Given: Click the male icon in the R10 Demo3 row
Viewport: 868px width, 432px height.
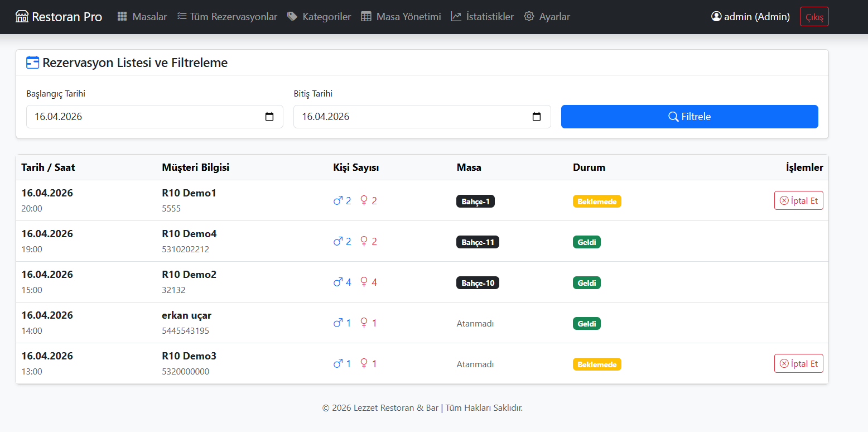Looking at the screenshot, I should pyautogui.click(x=338, y=363).
